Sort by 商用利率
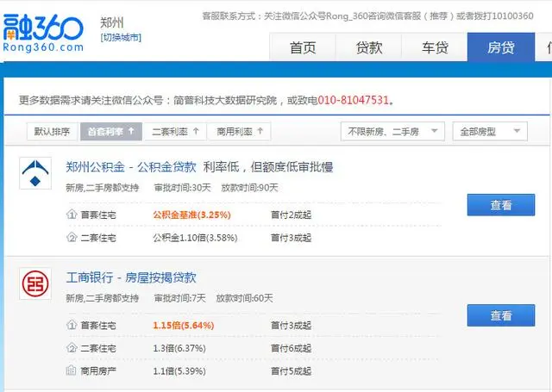Viewport: 552px width, 392px height. click(x=240, y=132)
